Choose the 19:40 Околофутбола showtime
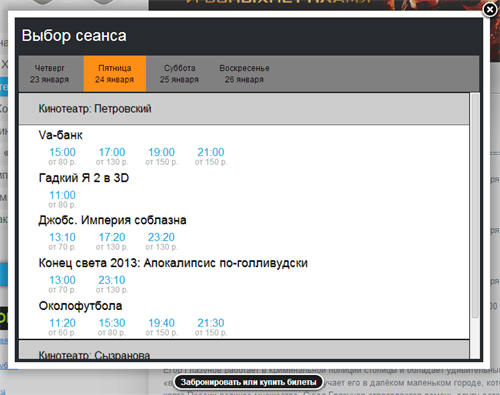This screenshot has height=395, width=500. pyautogui.click(x=161, y=323)
